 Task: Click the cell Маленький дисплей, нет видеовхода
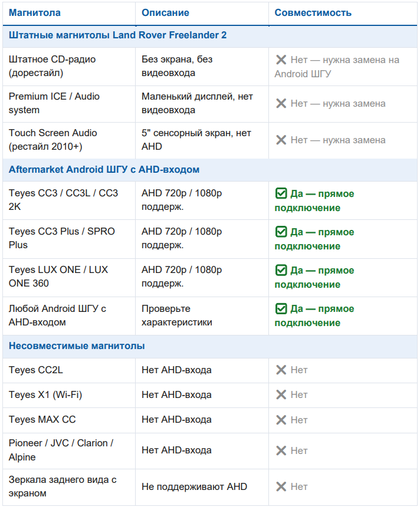(x=202, y=103)
